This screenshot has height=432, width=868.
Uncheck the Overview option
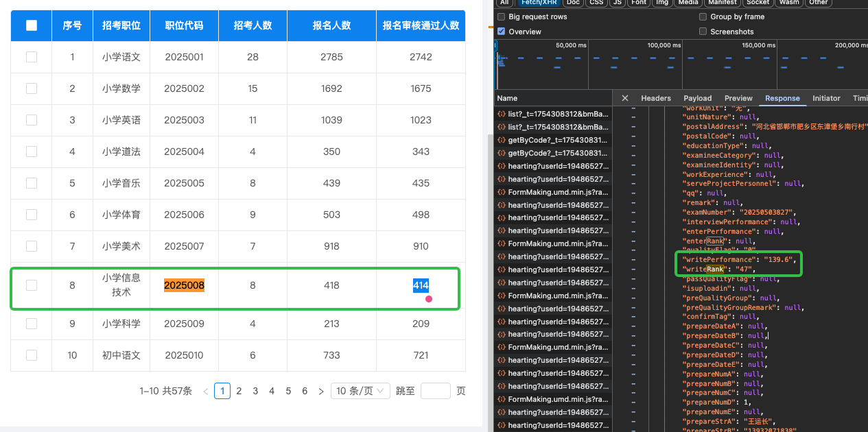point(502,32)
